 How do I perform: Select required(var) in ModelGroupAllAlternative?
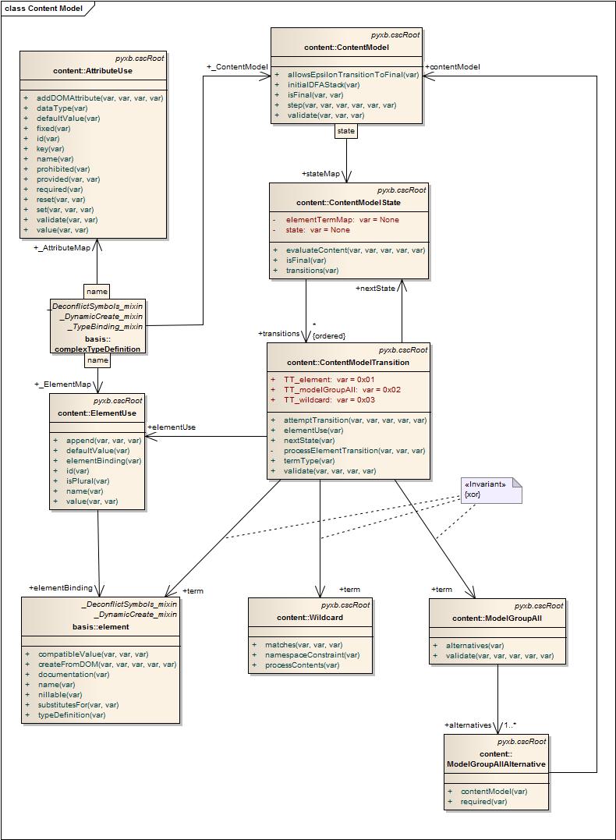point(483,802)
